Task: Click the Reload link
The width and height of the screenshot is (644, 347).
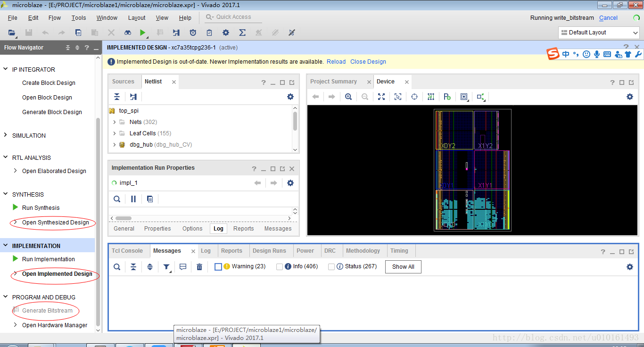Action: coord(336,62)
